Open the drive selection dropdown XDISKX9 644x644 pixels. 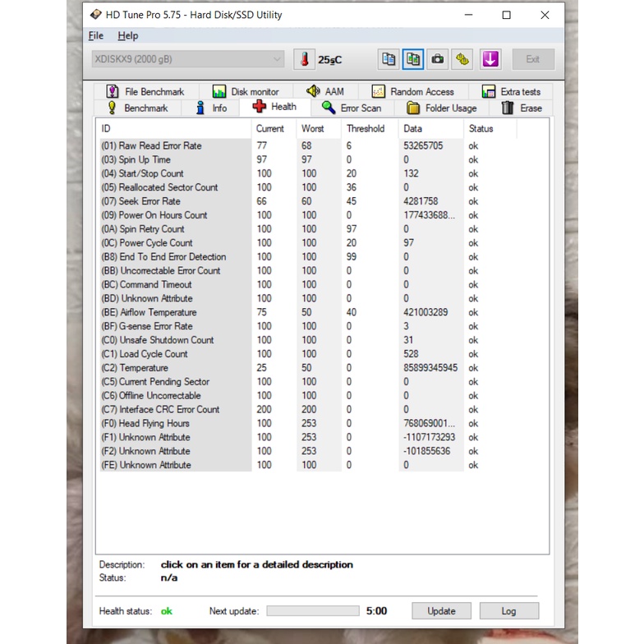(187, 59)
